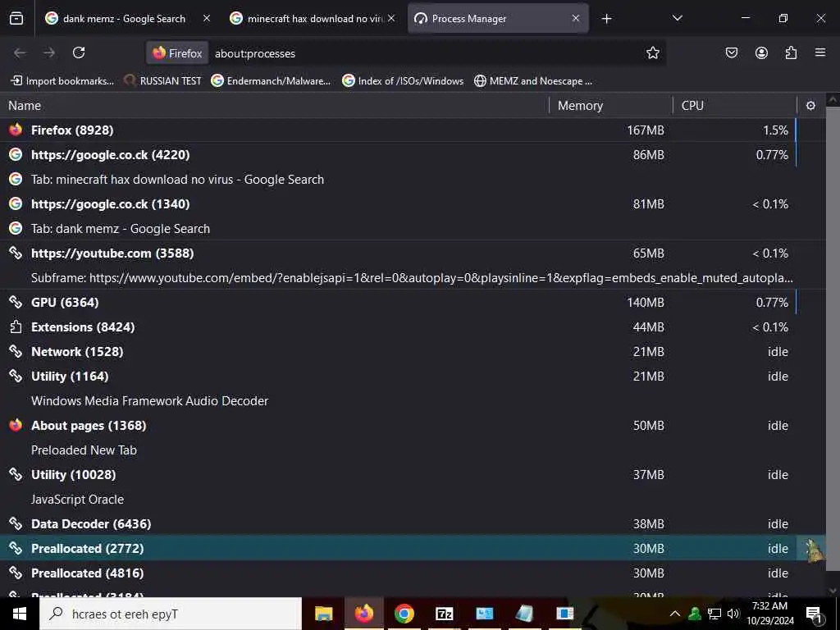
Task: Select Network (1528) process row
Action: coord(413,352)
